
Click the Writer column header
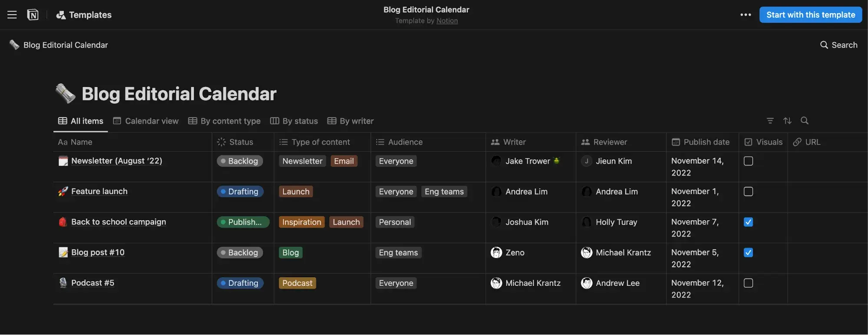click(x=531, y=142)
